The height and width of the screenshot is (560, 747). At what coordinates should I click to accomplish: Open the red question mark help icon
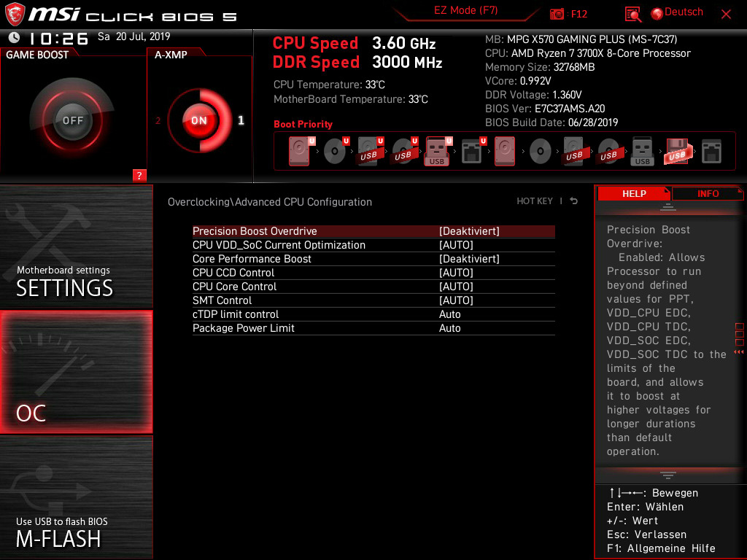tap(139, 175)
